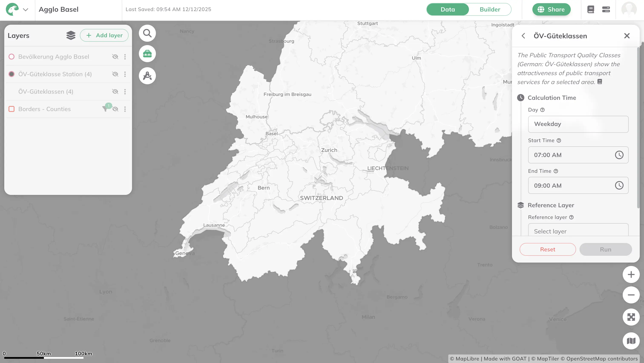The width and height of the screenshot is (644, 363).
Task: Open the toolbox panel
Action: (x=147, y=53)
